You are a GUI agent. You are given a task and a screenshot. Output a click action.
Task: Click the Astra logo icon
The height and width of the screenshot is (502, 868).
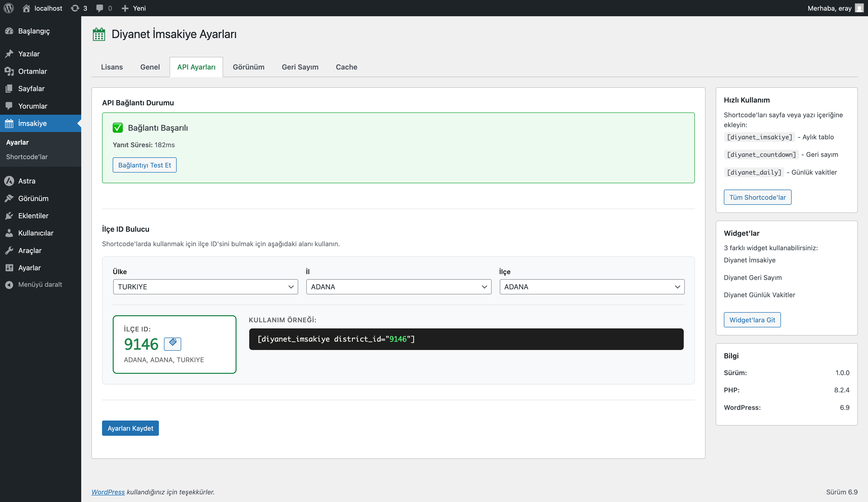[9, 181]
